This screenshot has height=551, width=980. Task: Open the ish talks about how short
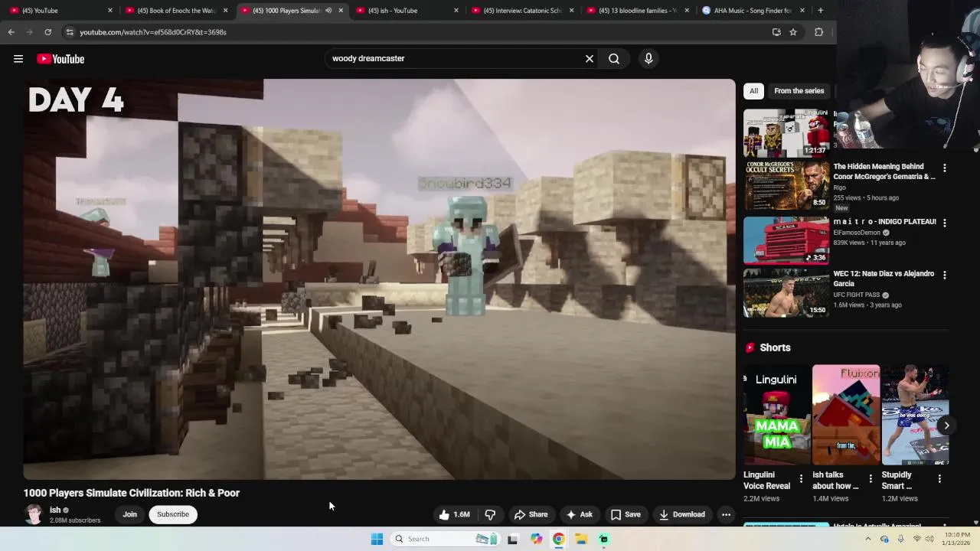coord(846,415)
